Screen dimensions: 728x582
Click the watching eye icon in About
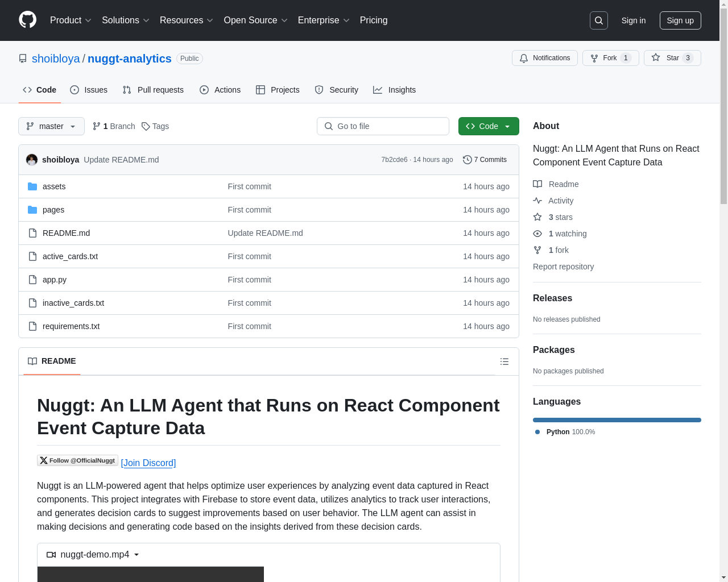[x=537, y=234]
